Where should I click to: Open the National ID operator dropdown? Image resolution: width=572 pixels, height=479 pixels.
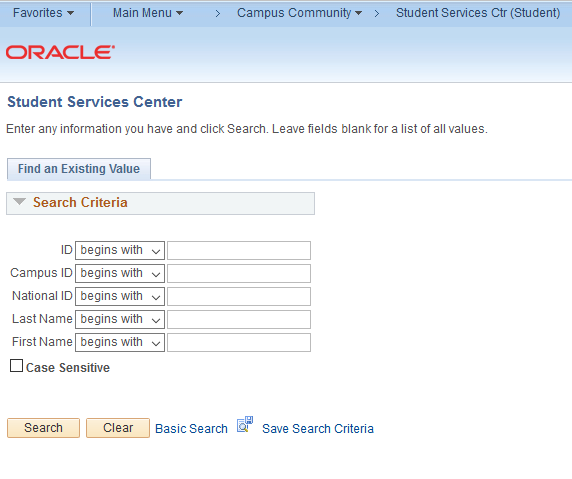[x=120, y=296]
